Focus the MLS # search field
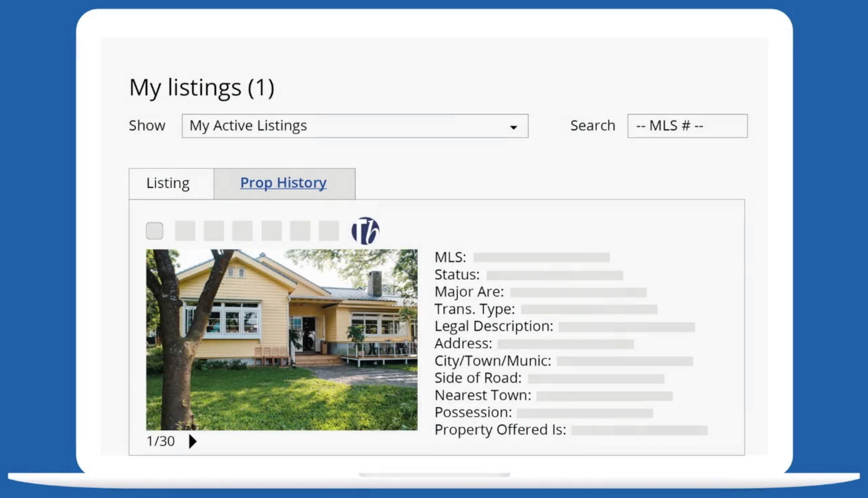The image size is (868, 498). [x=687, y=126]
